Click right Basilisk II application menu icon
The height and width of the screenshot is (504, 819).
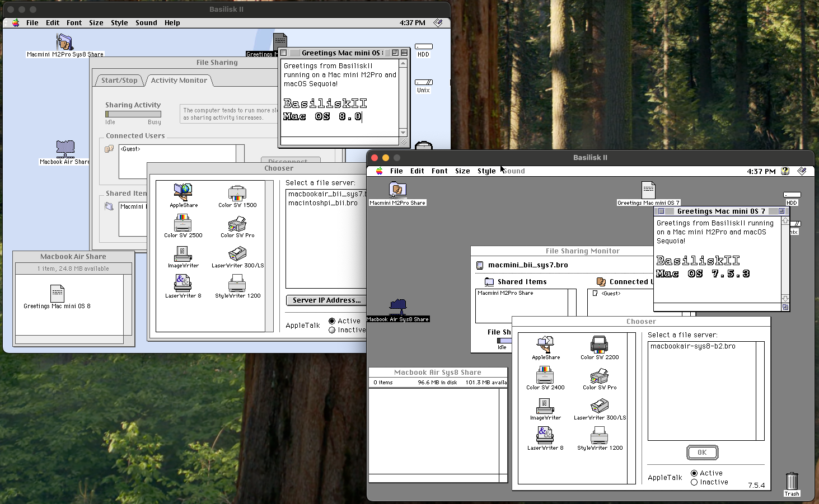(x=802, y=171)
